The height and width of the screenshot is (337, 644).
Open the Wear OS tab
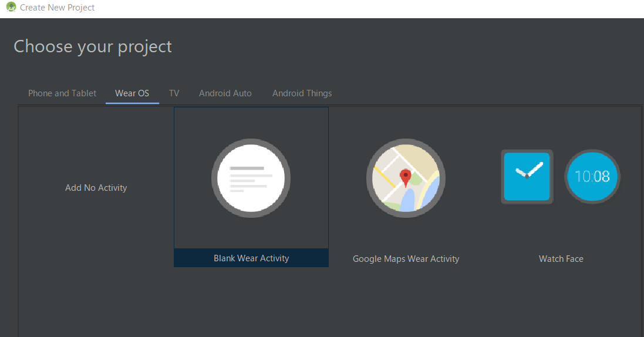pos(132,93)
